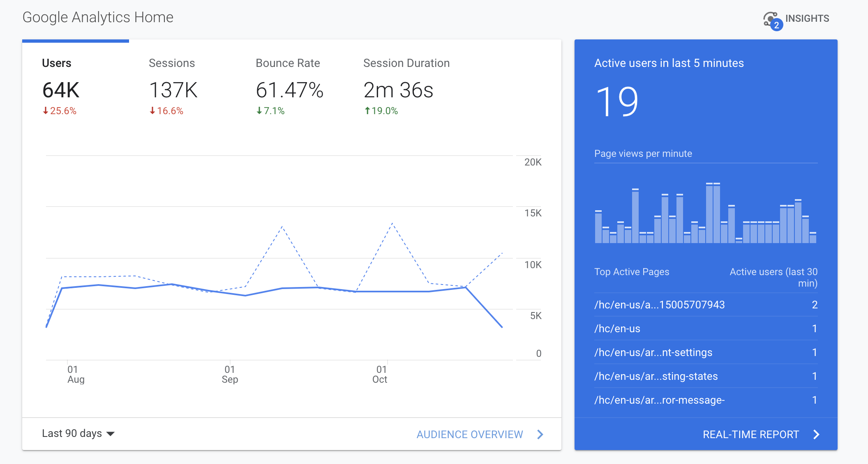Click the chevron next to Audience Overview
Image resolution: width=868 pixels, height=464 pixels.
tap(540, 434)
